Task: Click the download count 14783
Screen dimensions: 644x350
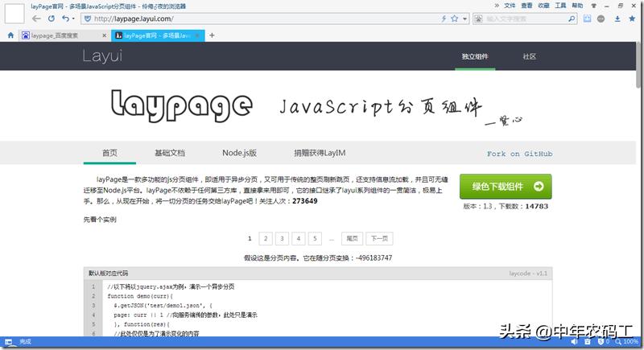Action: coord(536,207)
